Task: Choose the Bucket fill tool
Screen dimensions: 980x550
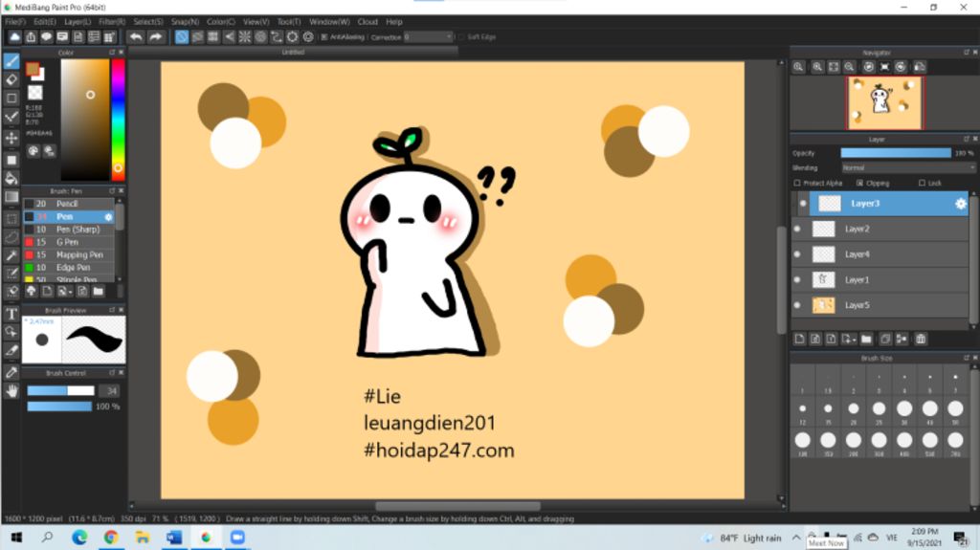Action: (11, 179)
